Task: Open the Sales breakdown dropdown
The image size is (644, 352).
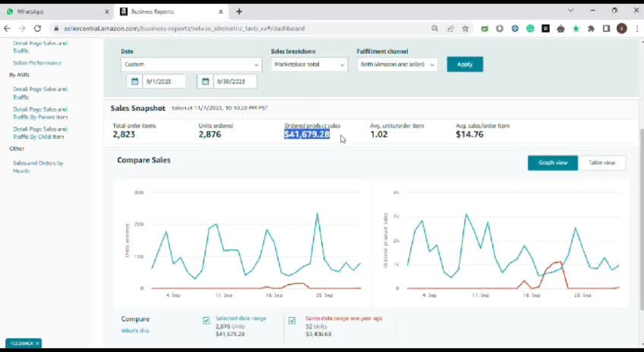Action: click(x=309, y=64)
